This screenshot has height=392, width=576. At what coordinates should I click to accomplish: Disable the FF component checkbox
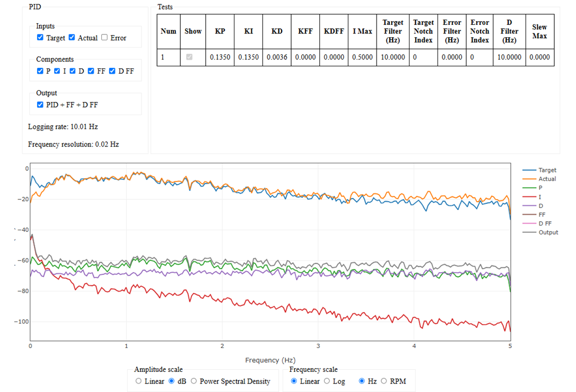[91, 71]
